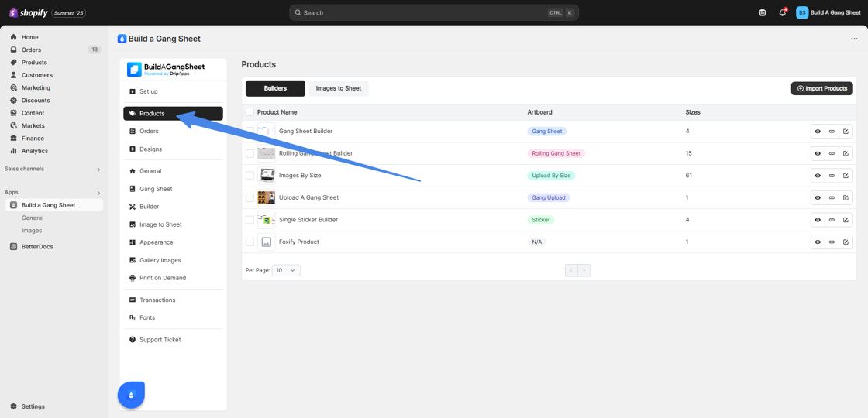Open Customers in Shopify sidebar
868x418 pixels.
37,75
